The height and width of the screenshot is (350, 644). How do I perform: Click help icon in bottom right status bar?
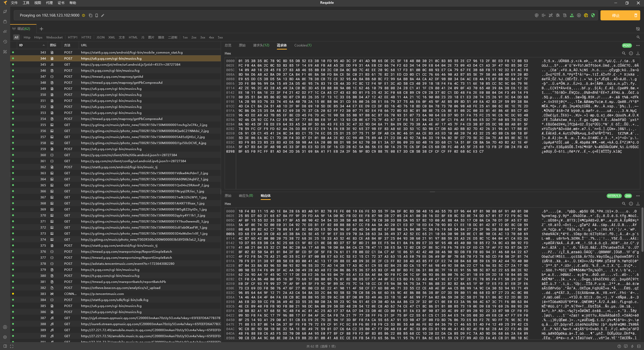pos(619,346)
